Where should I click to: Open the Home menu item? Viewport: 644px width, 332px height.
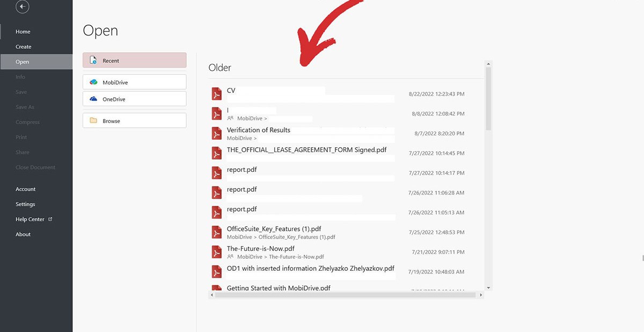click(23, 32)
